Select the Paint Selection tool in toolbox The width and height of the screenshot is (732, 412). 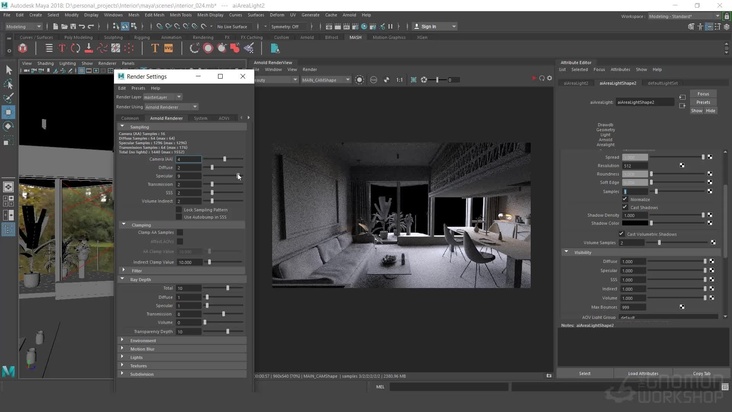[8, 98]
